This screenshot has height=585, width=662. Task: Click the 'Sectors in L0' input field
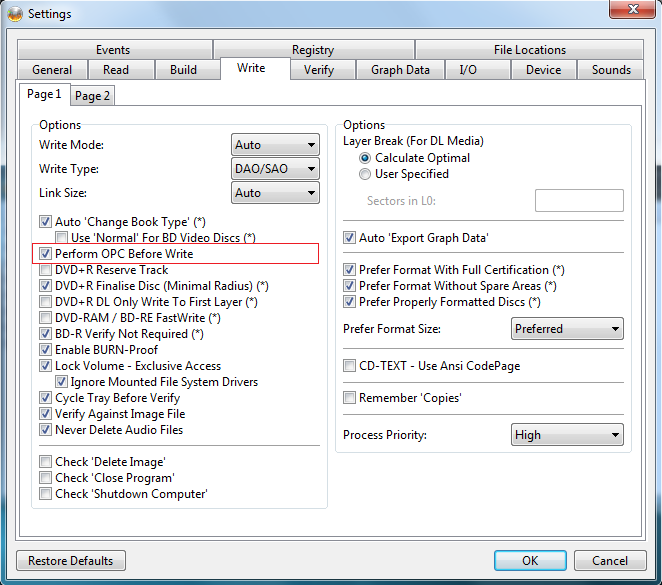click(579, 200)
